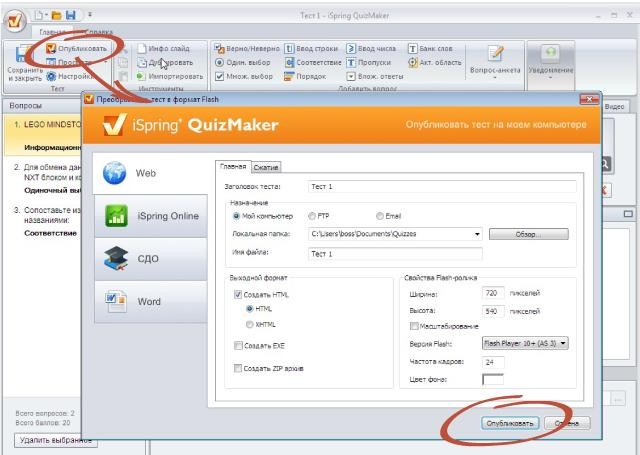Expand the Вопрос-анкета dropdown arrow
This screenshot has height=455, width=640.
pyautogui.click(x=495, y=77)
